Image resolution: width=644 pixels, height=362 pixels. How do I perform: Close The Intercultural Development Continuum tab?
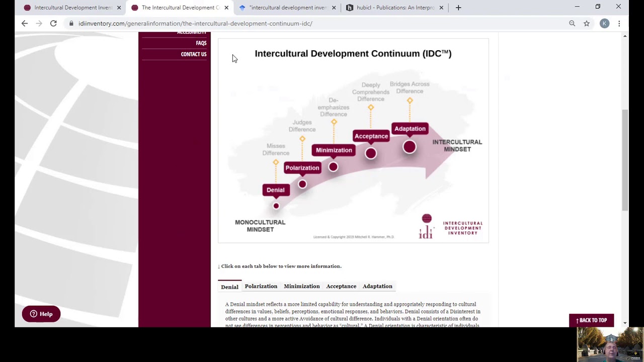coord(226,8)
